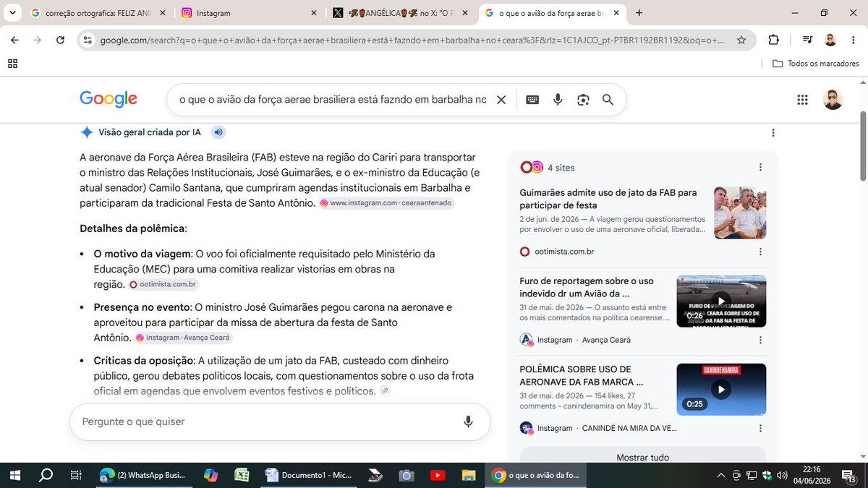Open Google account avatar on the page
868x488 pixels.
coord(833,100)
